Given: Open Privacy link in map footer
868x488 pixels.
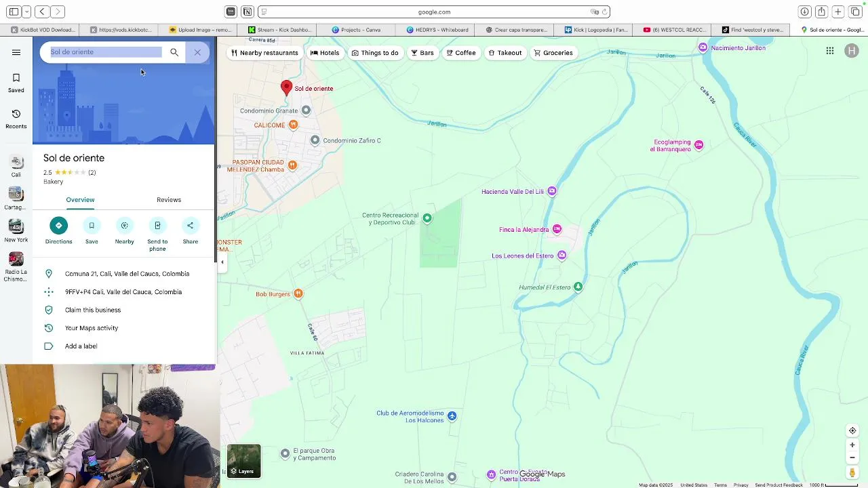Looking at the screenshot, I should pos(741,485).
